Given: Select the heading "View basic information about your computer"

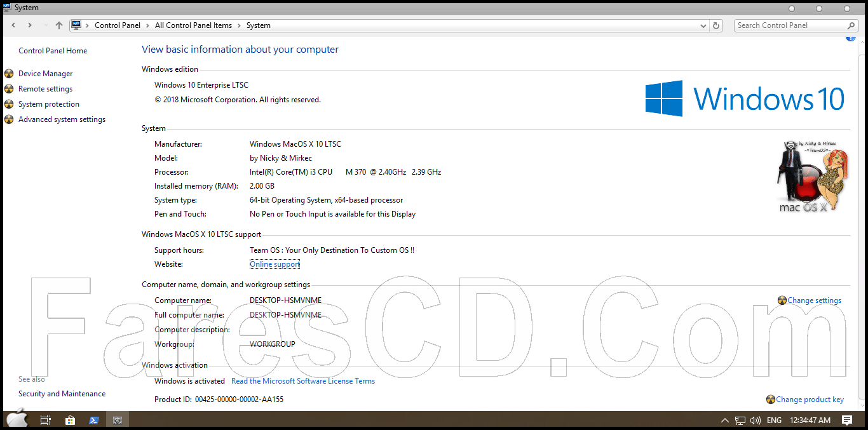Looking at the screenshot, I should pyautogui.click(x=240, y=50).
